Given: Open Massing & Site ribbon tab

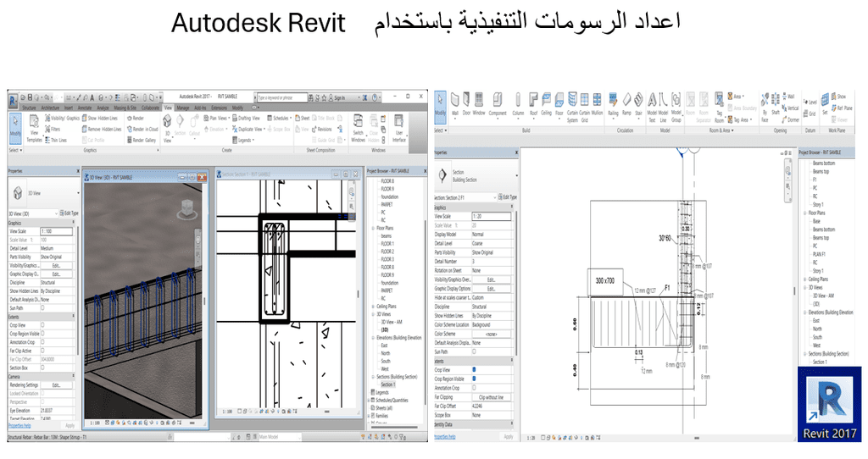Looking at the screenshot, I should pyautogui.click(x=125, y=108).
